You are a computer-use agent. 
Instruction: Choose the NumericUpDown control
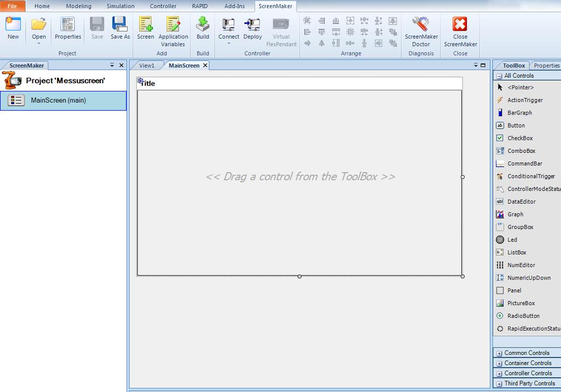pyautogui.click(x=529, y=278)
